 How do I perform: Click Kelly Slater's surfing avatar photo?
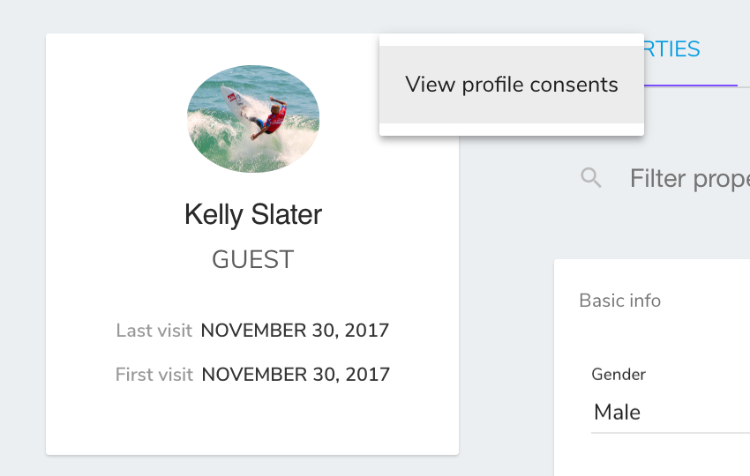[x=253, y=119]
